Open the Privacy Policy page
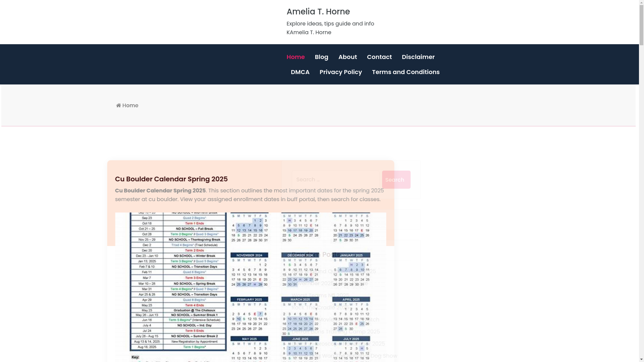 tap(341, 72)
